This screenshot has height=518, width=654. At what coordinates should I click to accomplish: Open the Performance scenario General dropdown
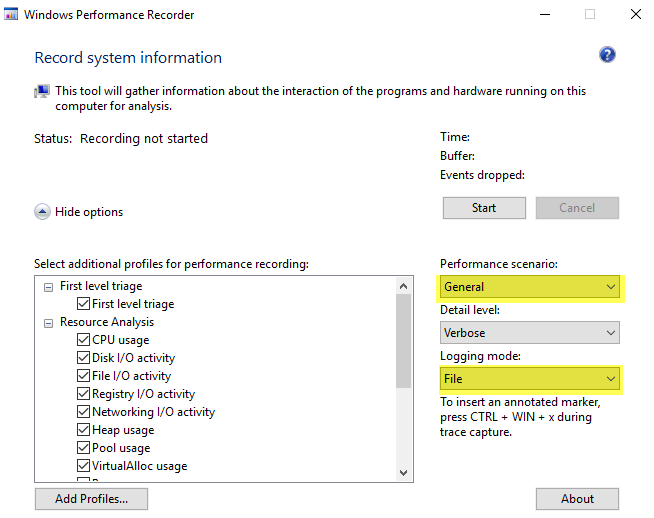point(530,287)
